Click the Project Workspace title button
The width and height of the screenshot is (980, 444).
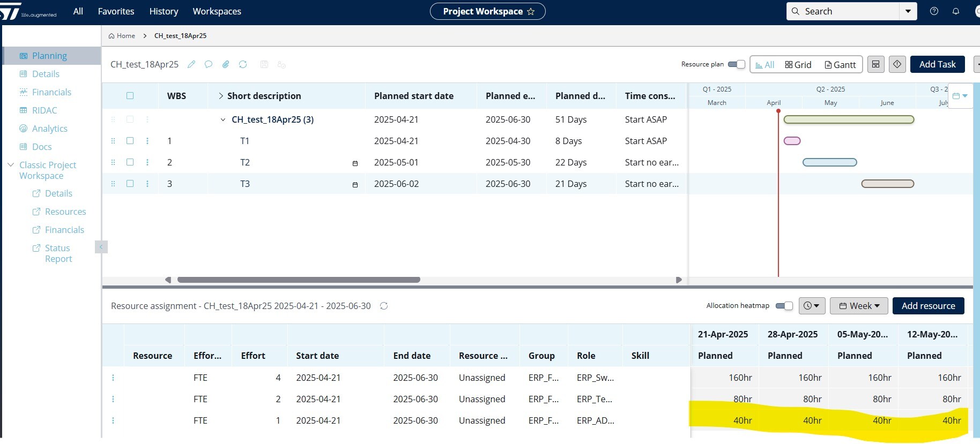pyautogui.click(x=487, y=11)
